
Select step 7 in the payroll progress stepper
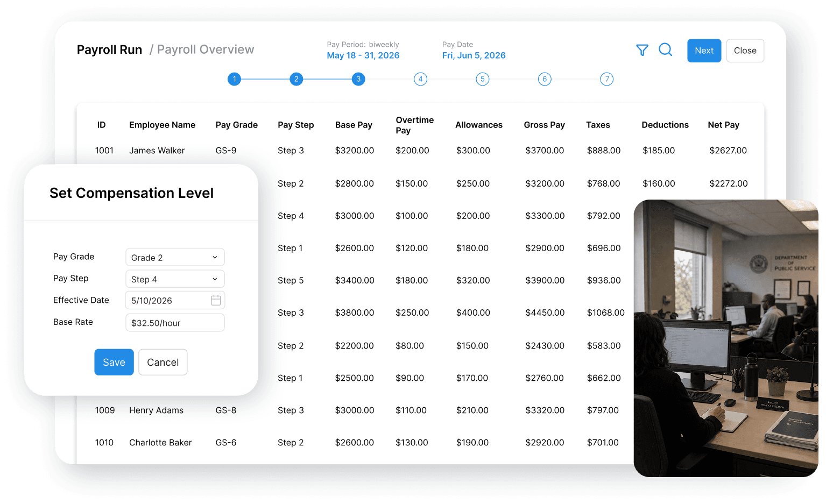606,79
